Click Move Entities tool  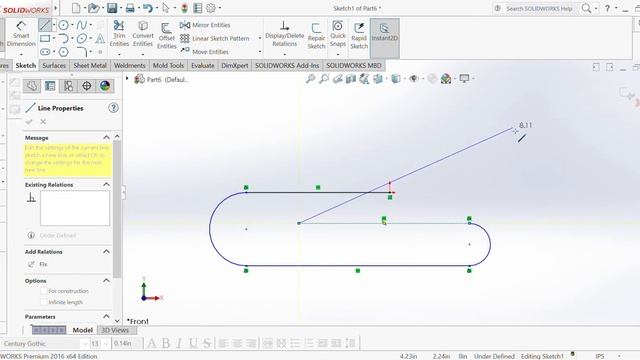(204, 52)
